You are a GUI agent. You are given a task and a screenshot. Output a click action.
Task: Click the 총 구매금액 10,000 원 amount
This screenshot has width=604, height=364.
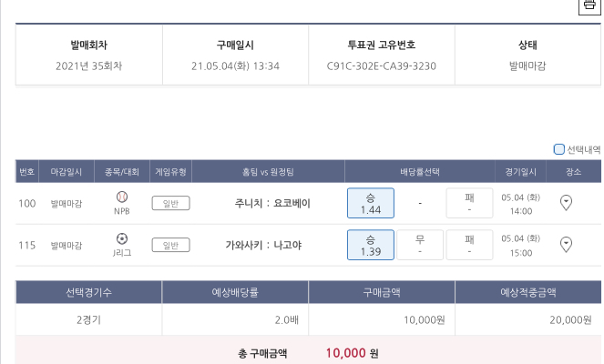click(352, 352)
